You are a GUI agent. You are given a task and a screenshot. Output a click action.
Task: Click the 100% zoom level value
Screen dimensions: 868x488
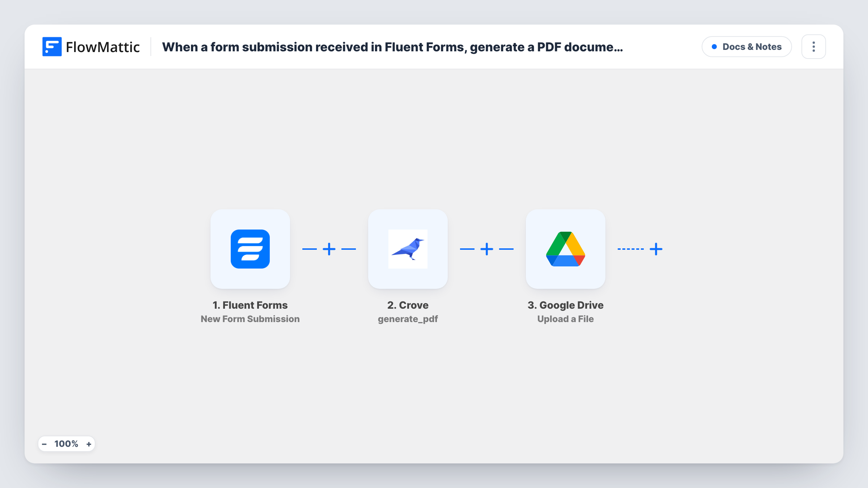66,444
